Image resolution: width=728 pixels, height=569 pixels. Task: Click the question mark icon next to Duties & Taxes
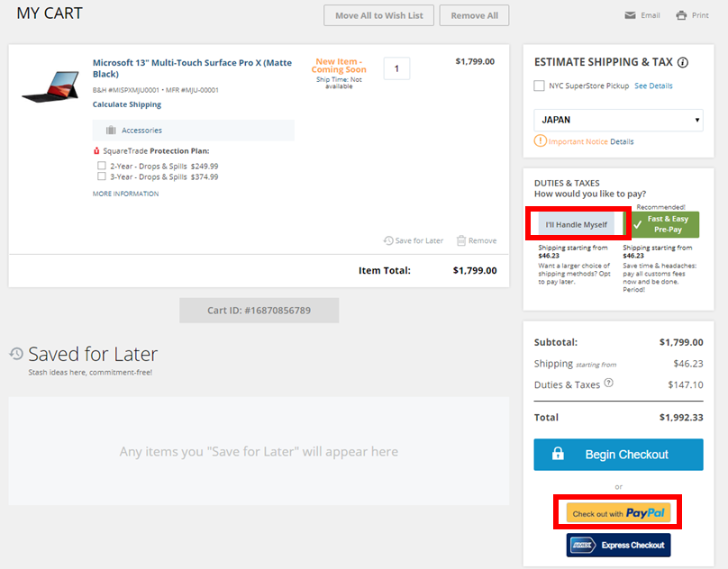pos(609,383)
